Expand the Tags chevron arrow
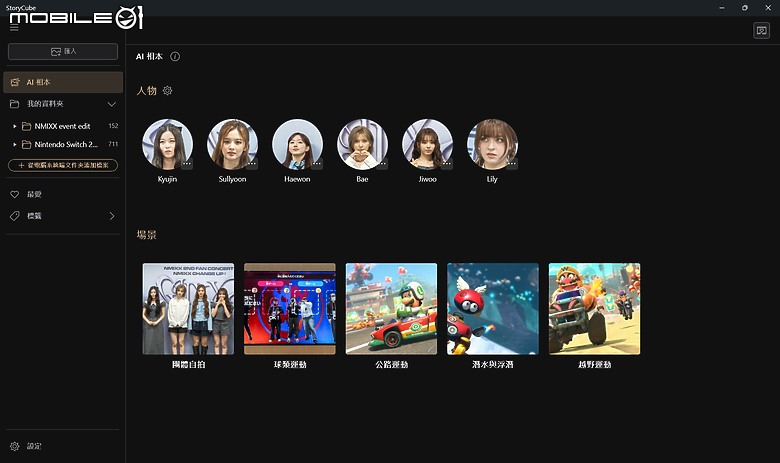The height and width of the screenshot is (463, 780). [x=112, y=216]
